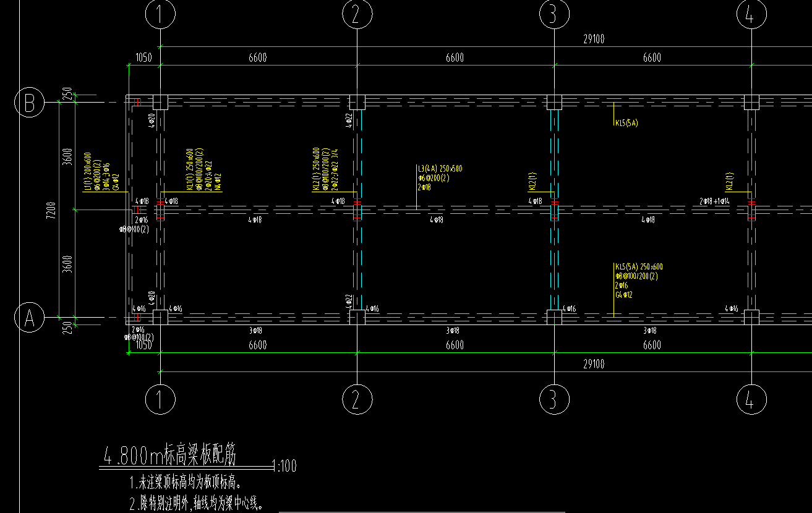Select 3Φ18 label between axes 3 and 4
The width and height of the screenshot is (812, 513).
click(649, 331)
